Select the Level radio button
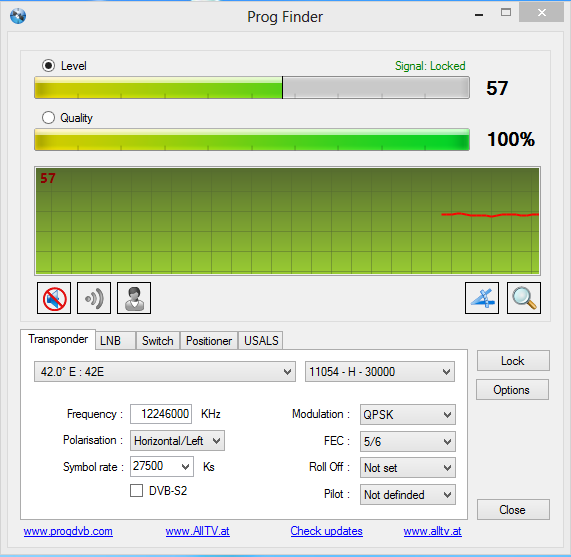The height and width of the screenshot is (557, 571). tap(48, 66)
